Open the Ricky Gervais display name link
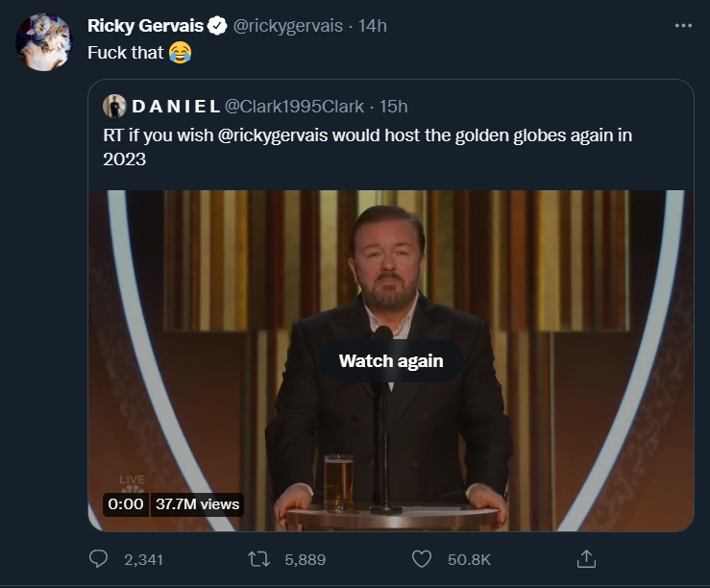Screen dimensions: 710x588 coord(145,26)
